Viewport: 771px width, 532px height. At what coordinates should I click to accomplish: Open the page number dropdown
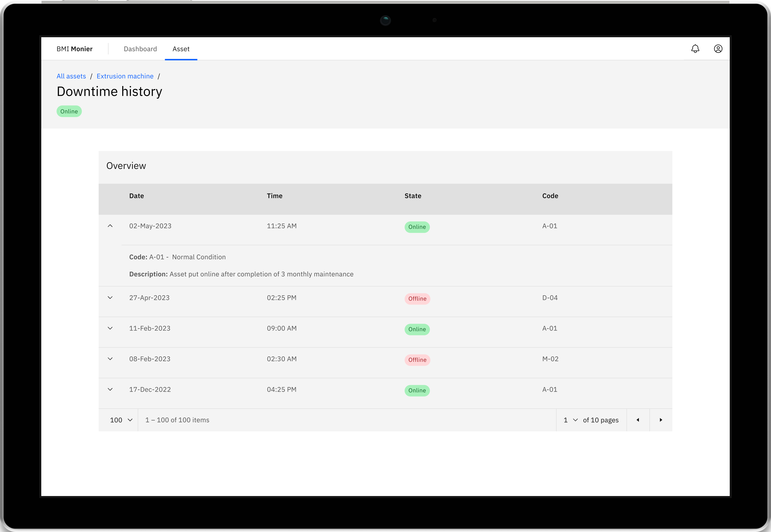click(x=571, y=420)
